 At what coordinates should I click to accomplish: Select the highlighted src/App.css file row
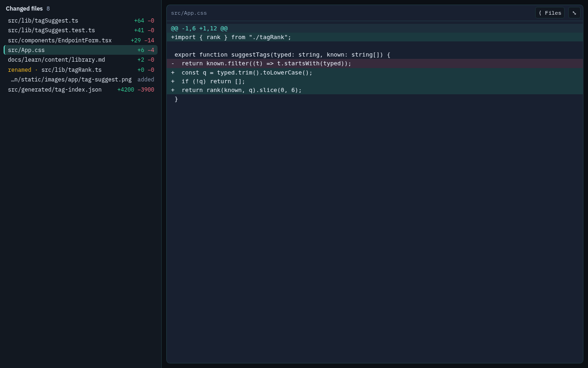[x=81, y=50]
